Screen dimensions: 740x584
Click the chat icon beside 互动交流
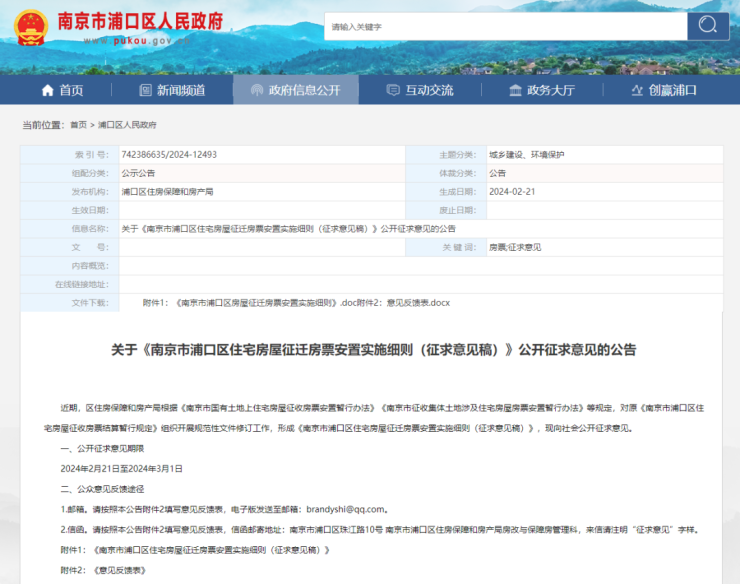point(392,90)
